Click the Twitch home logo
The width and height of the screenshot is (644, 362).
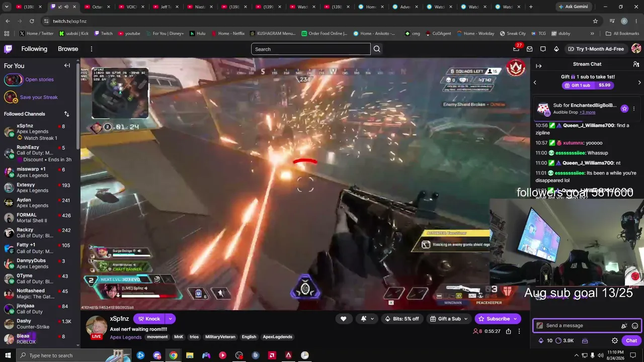tap(8, 49)
